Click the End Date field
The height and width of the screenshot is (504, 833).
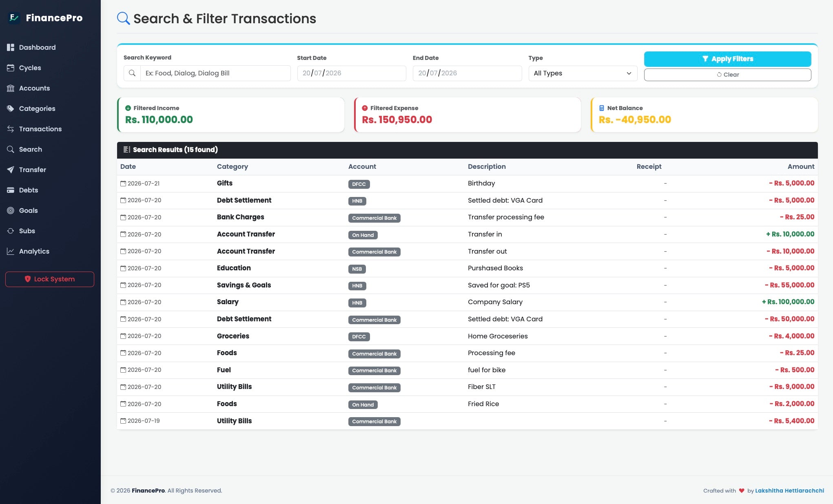pos(467,73)
